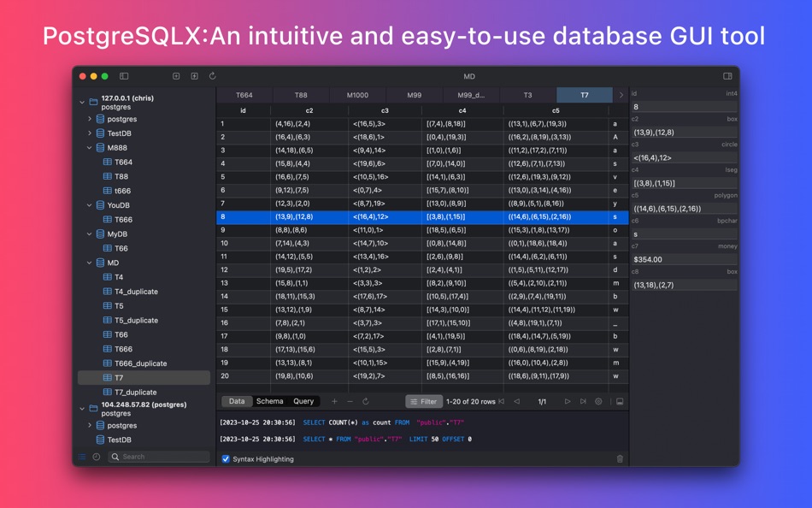
Task: Switch to the T88 tab
Action: click(301, 96)
